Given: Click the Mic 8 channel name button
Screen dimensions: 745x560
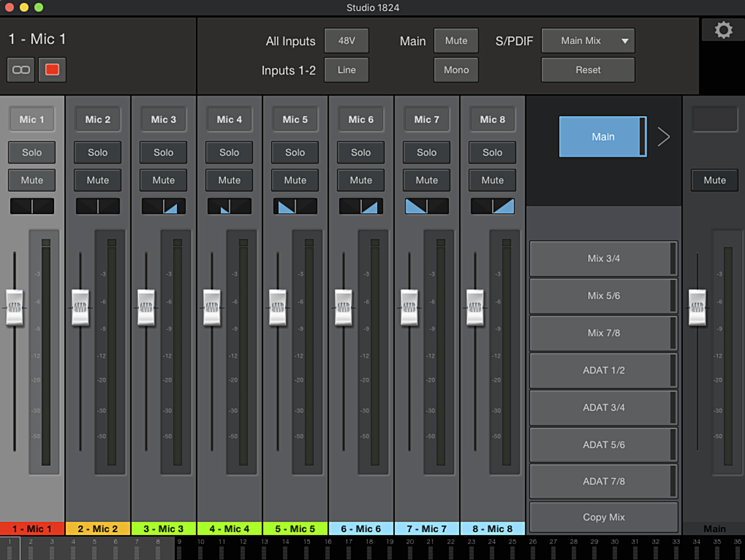Looking at the screenshot, I should [x=492, y=120].
